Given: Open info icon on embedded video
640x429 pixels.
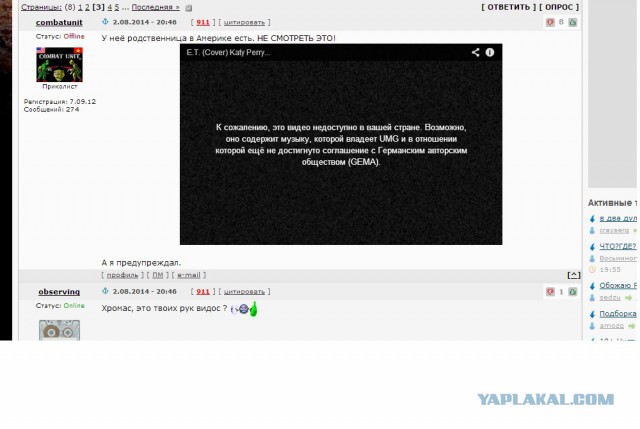Looking at the screenshot, I should pos(490,52).
